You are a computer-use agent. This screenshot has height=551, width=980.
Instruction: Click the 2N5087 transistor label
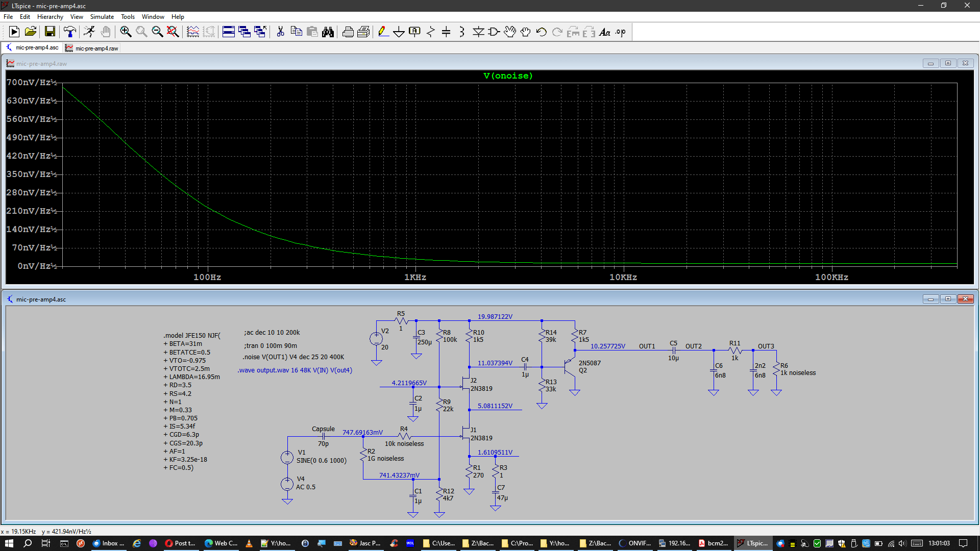(x=590, y=363)
